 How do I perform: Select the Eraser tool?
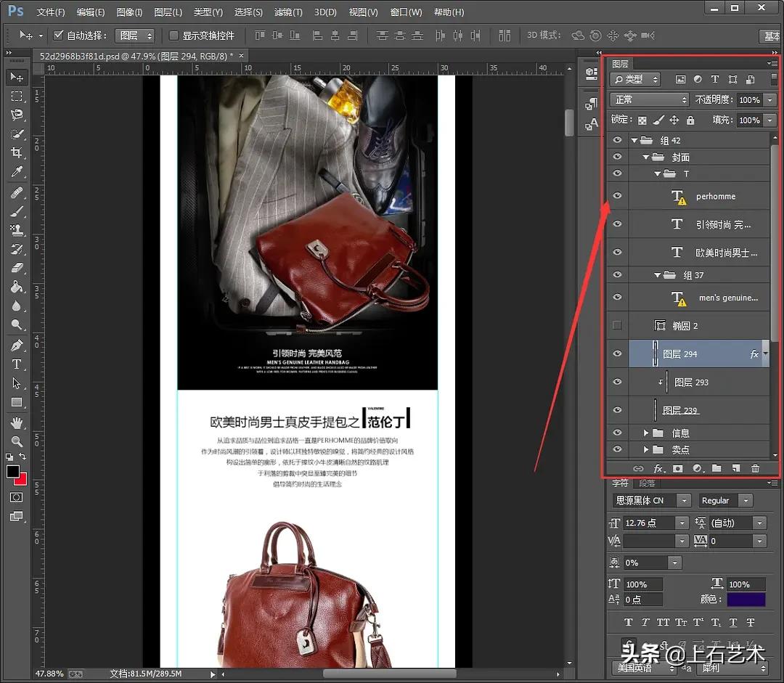point(17,268)
